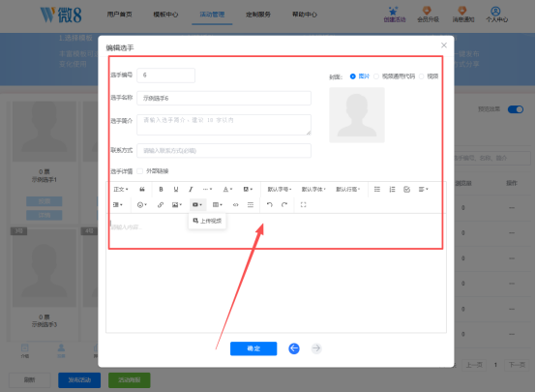
Task: Check the 外部链接 checkbox
Action: [140, 171]
